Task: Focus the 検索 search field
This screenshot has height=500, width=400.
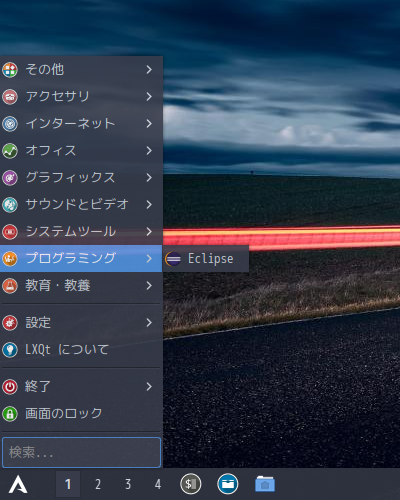Action: click(81, 452)
